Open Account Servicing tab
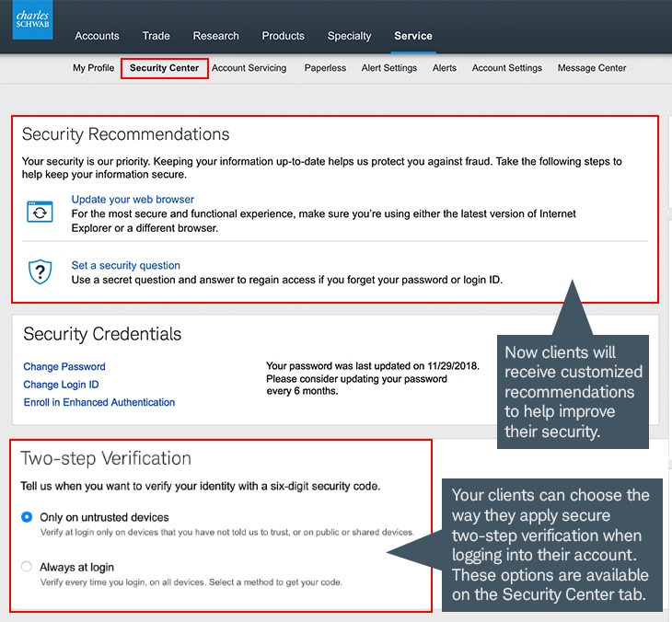This screenshot has height=622, width=672. click(249, 68)
